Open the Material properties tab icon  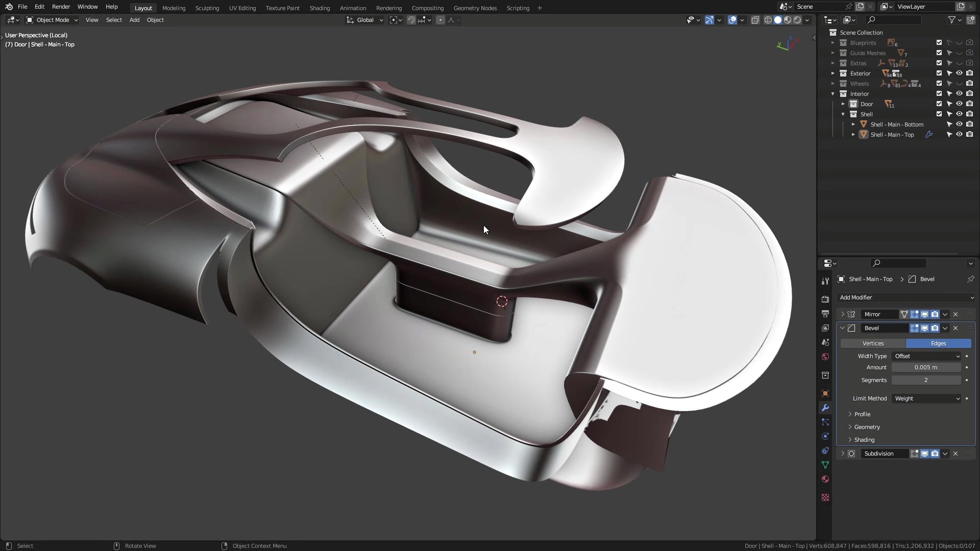point(825,479)
